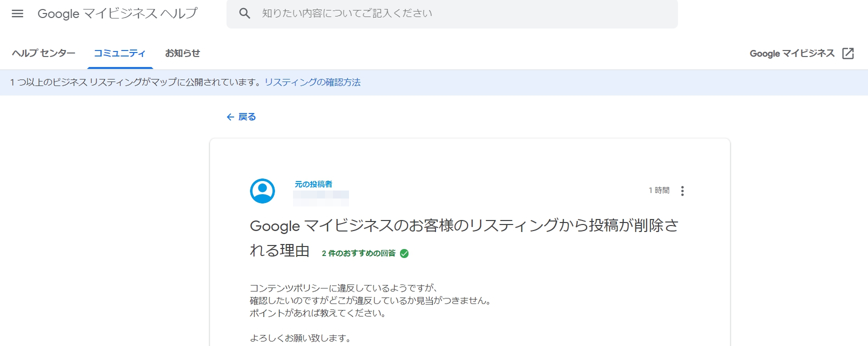
Task: Click the search magnifier icon
Action: [244, 13]
